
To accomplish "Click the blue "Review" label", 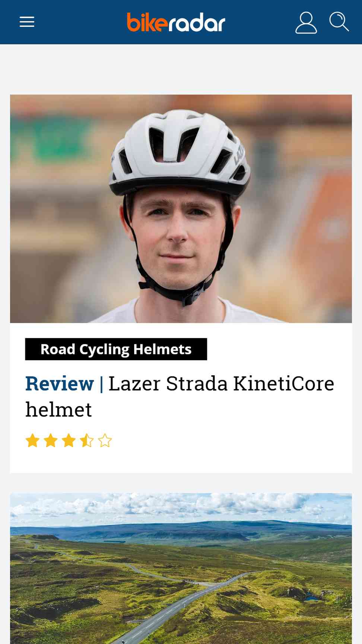I will pyautogui.click(x=60, y=383).
